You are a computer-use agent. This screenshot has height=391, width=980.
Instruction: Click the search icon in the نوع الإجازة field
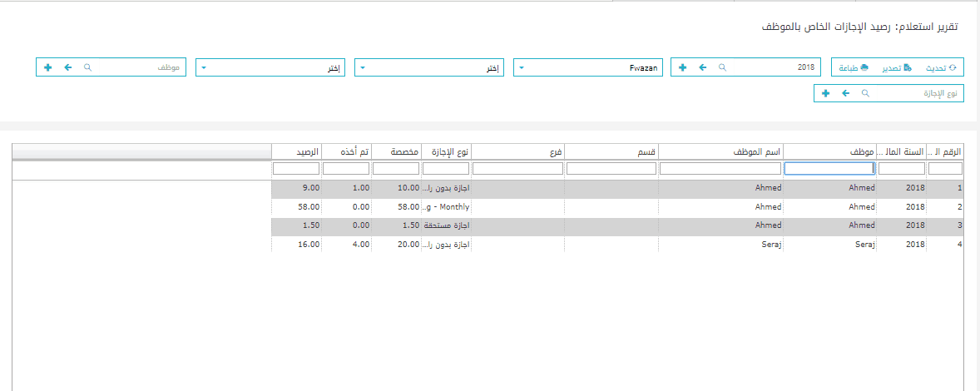click(866, 93)
